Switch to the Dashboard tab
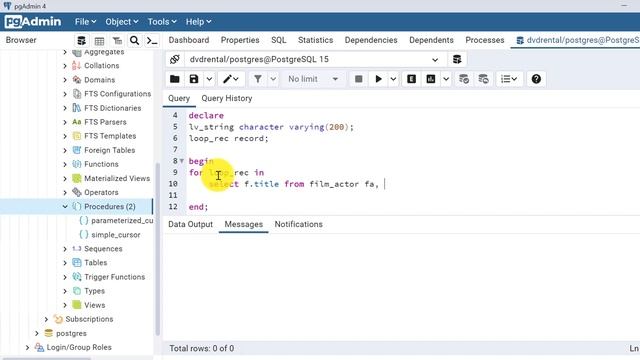Image resolution: width=640 pixels, height=360 pixels. [x=189, y=40]
